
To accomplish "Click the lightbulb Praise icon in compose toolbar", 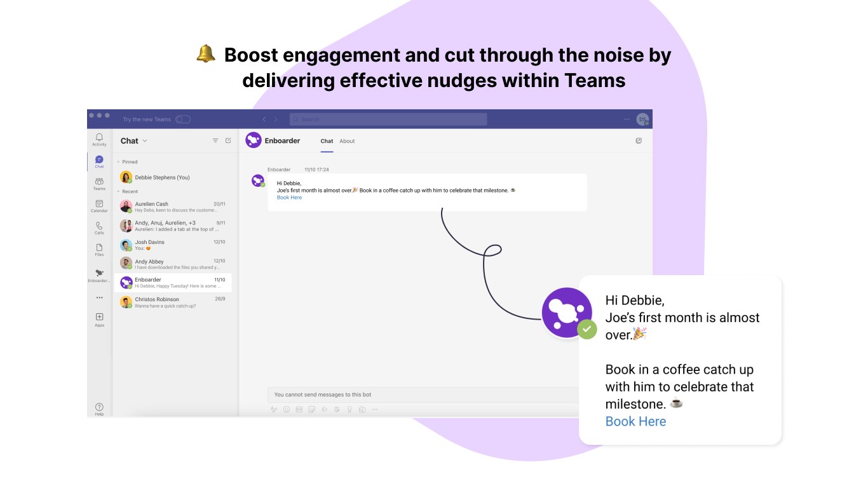I will pyautogui.click(x=349, y=409).
